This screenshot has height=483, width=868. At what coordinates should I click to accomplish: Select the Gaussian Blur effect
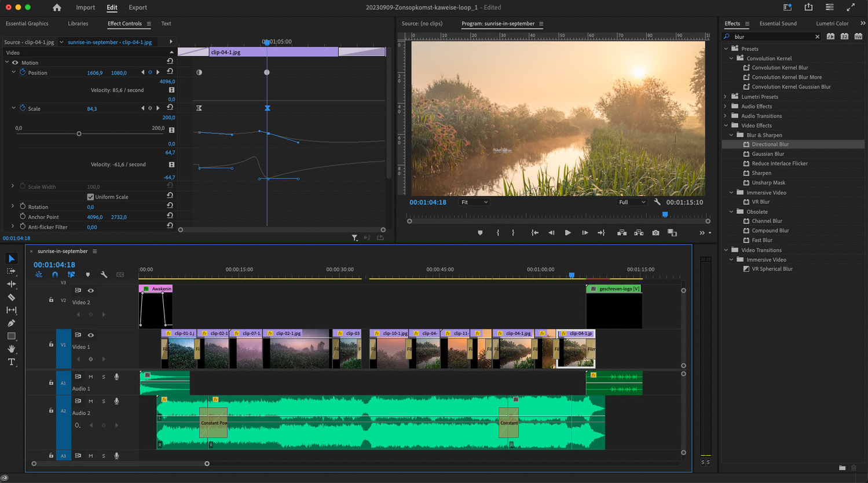point(768,154)
